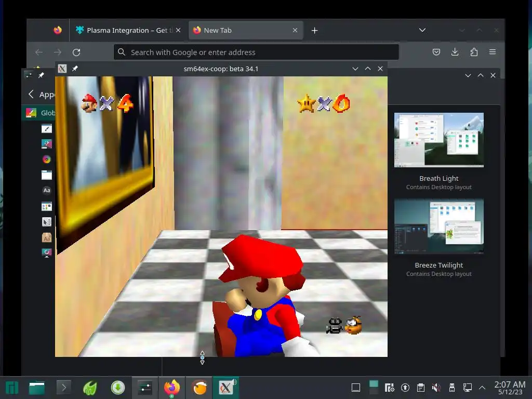Open the green download-arrow app in taskbar
This screenshot has width=532, height=399.
pyautogui.click(x=118, y=388)
